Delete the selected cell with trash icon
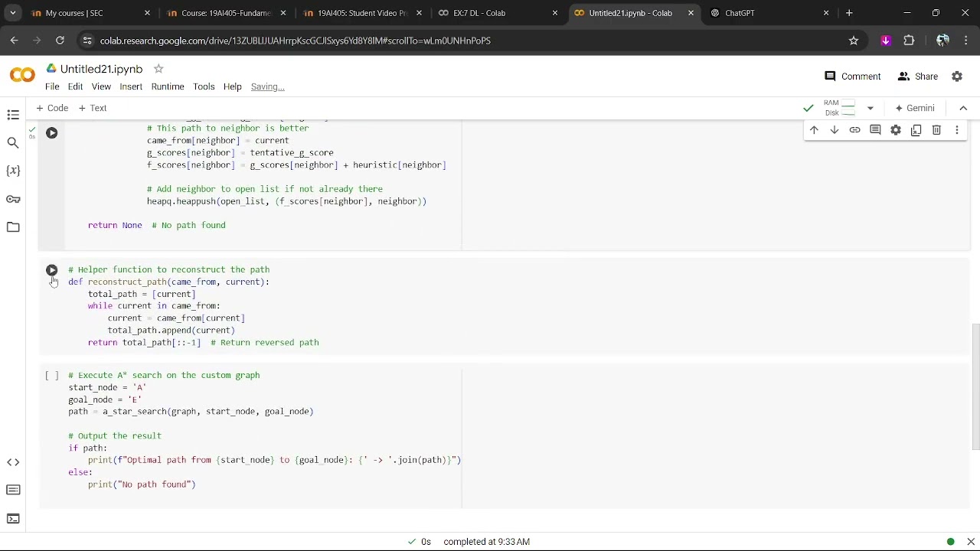The height and width of the screenshot is (551, 980). pos(936,130)
